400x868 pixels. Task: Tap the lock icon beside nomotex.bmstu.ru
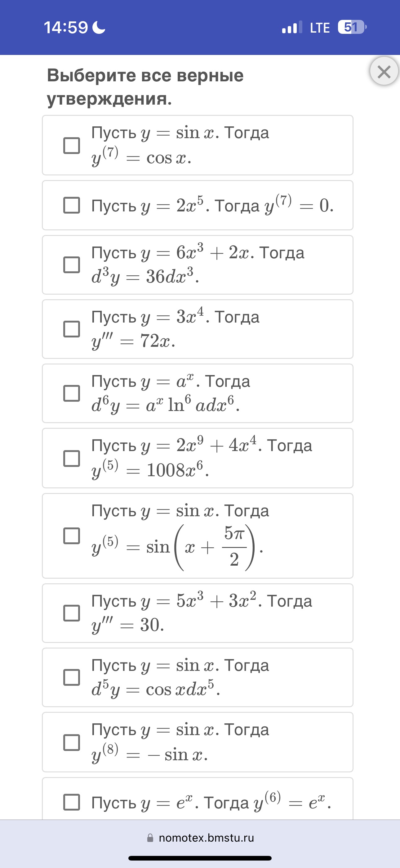coord(150,838)
